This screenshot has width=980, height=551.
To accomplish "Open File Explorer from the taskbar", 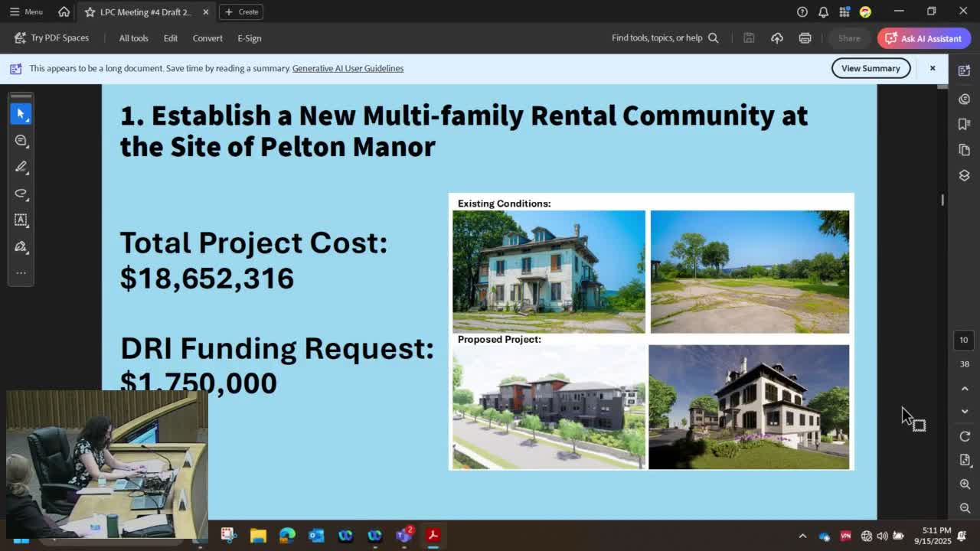I will click(258, 536).
